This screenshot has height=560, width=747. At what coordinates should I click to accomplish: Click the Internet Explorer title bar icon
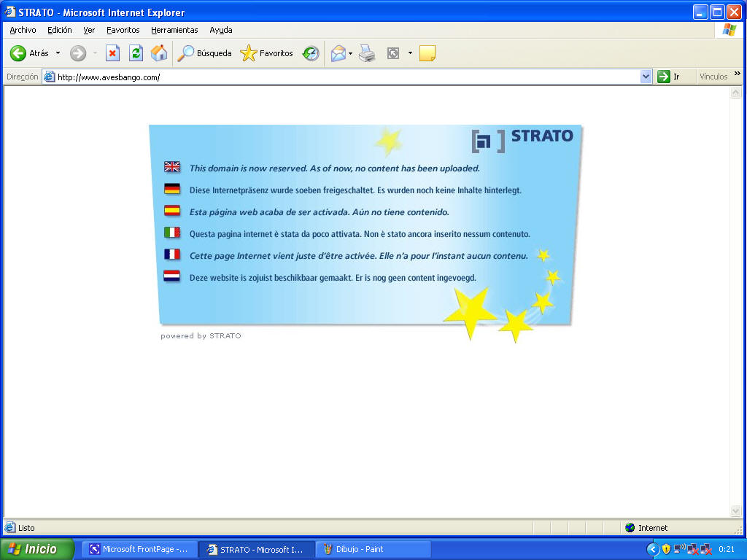coord(9,12)
